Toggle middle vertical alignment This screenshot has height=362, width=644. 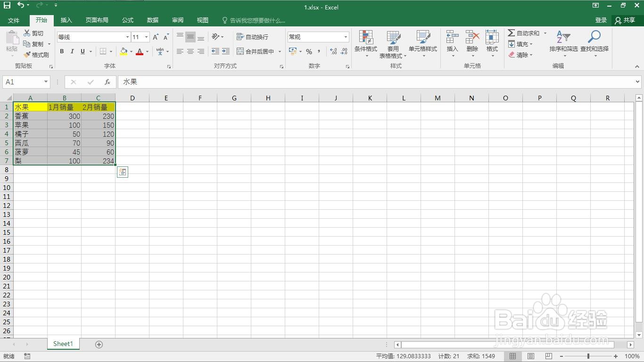[x=190, y=37]
